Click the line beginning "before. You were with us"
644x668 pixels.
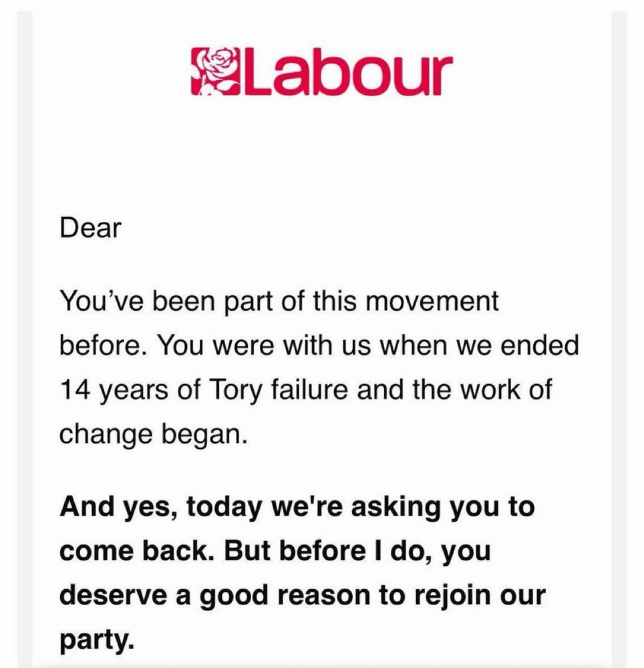319,345
